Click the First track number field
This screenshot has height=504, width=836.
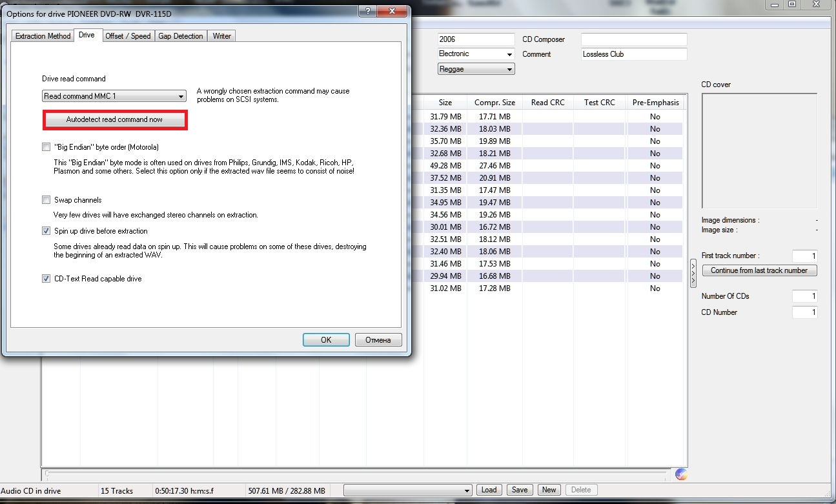(x=805, y=256)
